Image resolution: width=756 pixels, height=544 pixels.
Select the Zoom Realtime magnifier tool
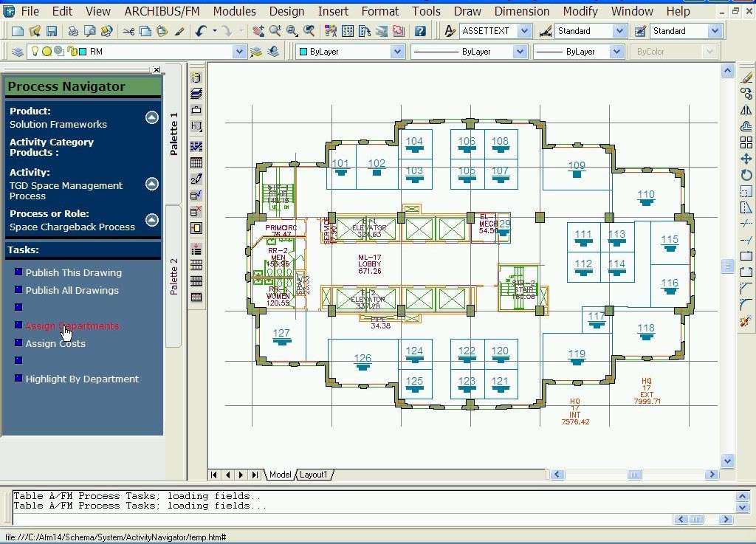pyautogui.click(x=275, y=31)
